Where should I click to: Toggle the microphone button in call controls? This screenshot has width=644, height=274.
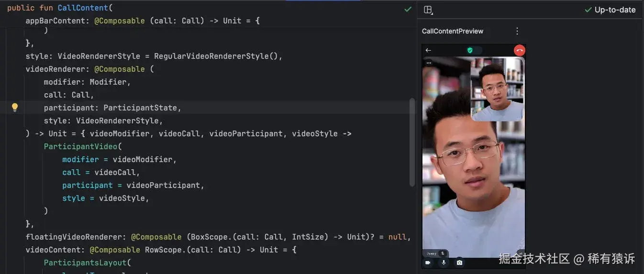(x=444, y=263)
